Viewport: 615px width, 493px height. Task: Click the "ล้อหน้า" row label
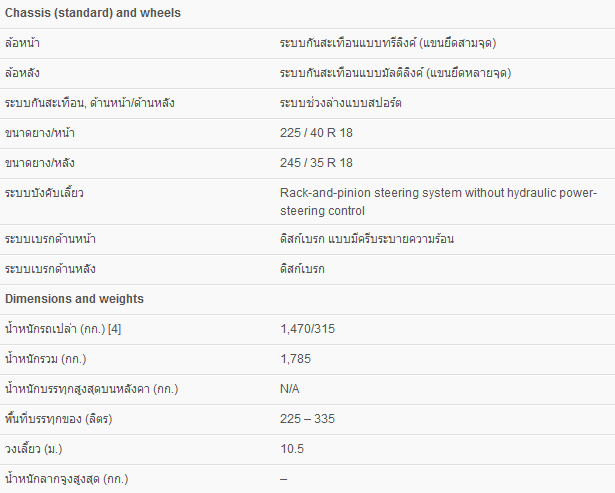tap(23, 44)
